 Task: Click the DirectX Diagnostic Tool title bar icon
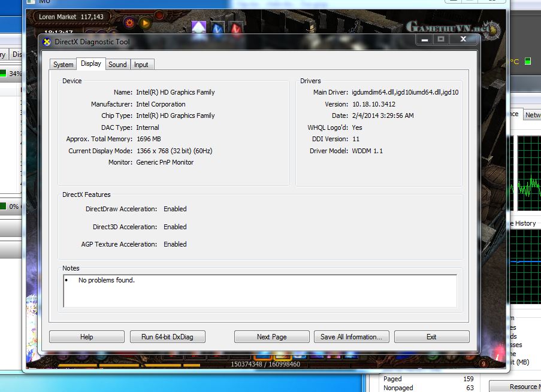(x=47, y=42)
